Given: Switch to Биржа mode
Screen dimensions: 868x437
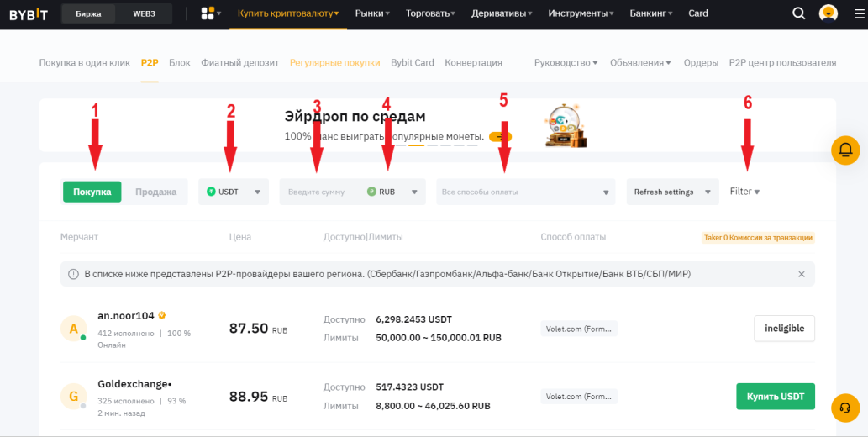Looking at the screenshot, I should (88, 13).
